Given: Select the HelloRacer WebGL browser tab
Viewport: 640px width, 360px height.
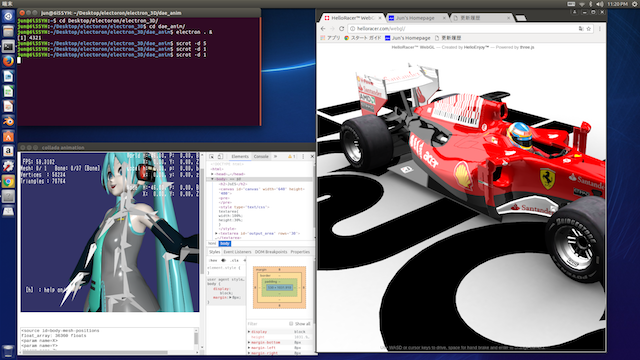Looking at the screenshot, I should point(352,18).
